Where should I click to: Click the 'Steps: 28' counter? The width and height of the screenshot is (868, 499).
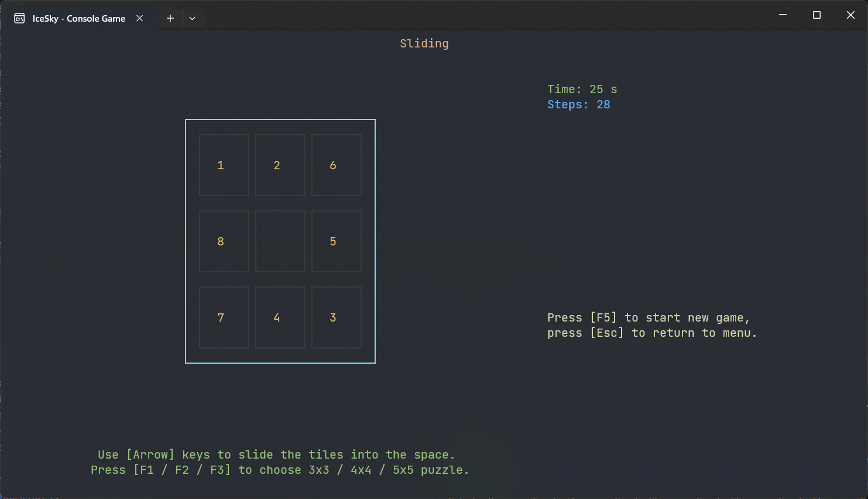(x=579, y=104)
